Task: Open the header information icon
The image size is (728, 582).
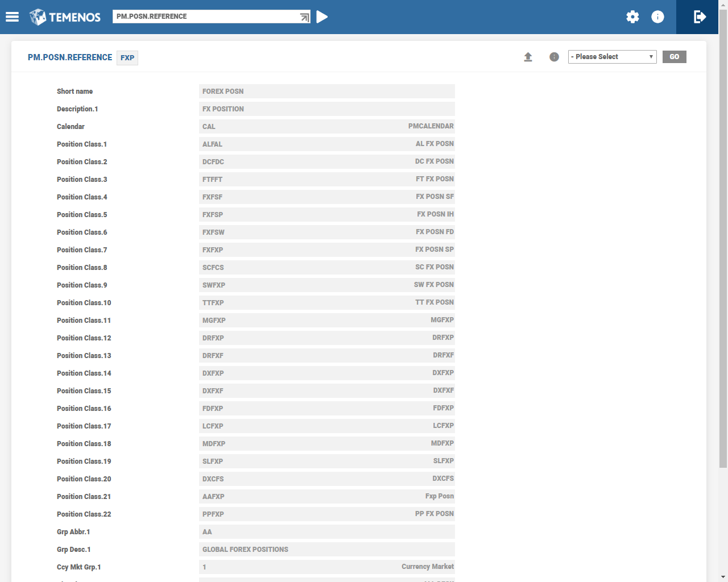Action: point(657,17)
